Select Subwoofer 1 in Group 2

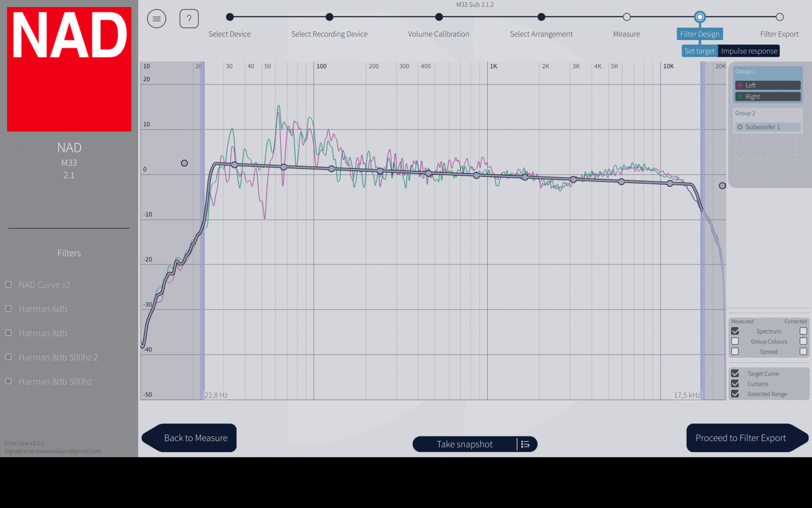768,127
